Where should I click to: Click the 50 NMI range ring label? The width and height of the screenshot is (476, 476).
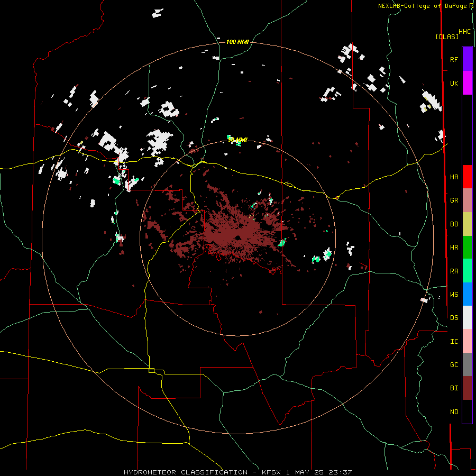pyautogui.click(x=237, y=140)
